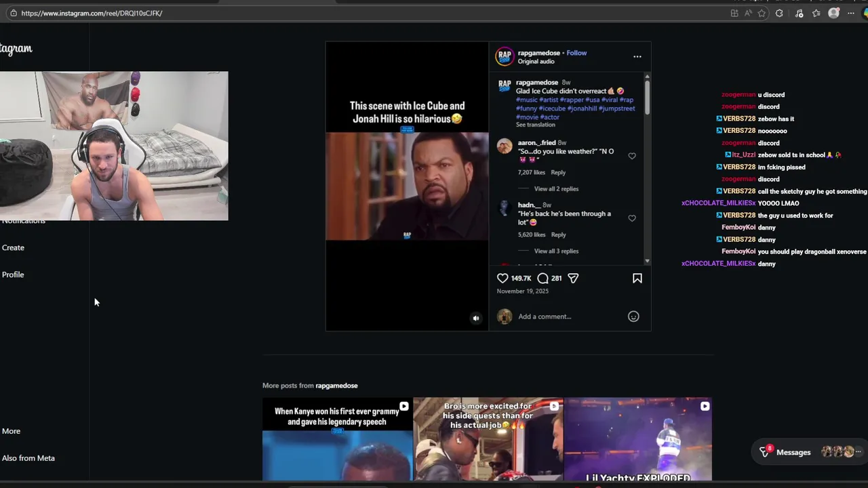View site information lock icon

click(x=13, y=13)
